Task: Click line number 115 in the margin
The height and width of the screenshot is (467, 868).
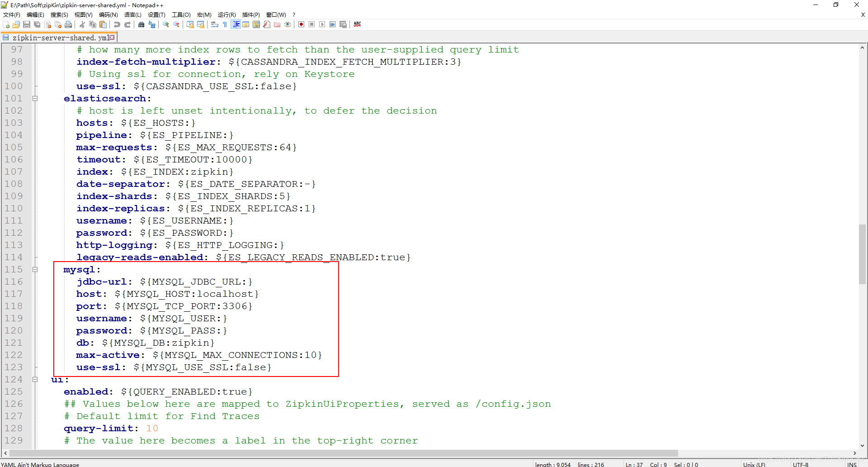Action: coord(14,269)
